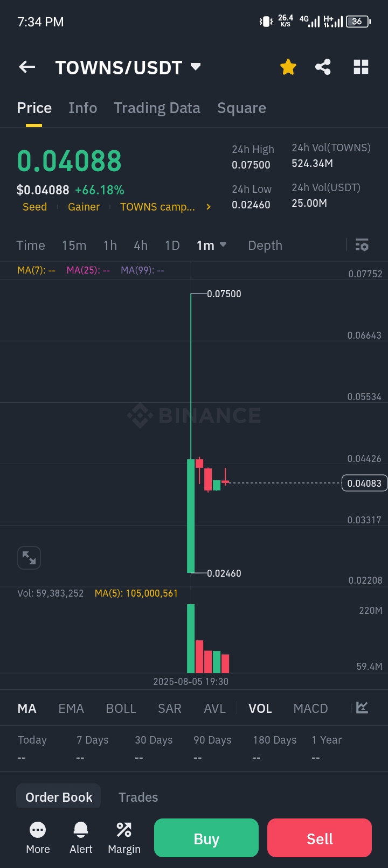Open the grid layout icon

[361, 67]
